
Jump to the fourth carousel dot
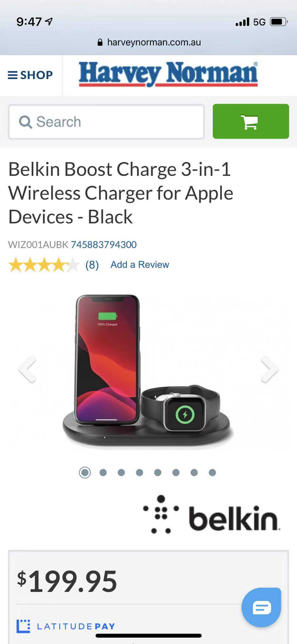(x=139, y=472)
